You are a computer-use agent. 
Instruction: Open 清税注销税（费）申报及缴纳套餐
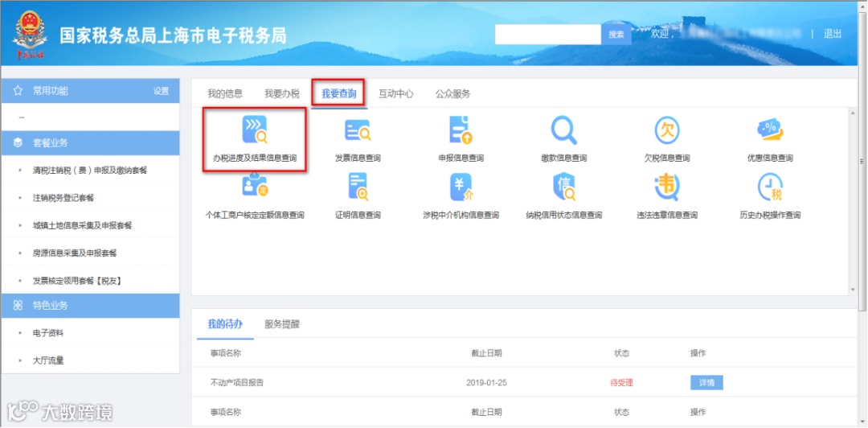point(90,171)
